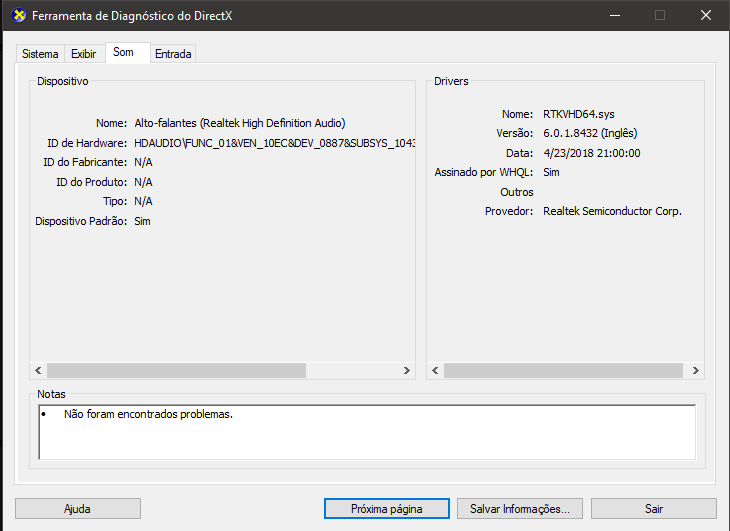Click the 'ID do Fabricante' value N/A
730x531 pixels.
click(x=143, y=162)
